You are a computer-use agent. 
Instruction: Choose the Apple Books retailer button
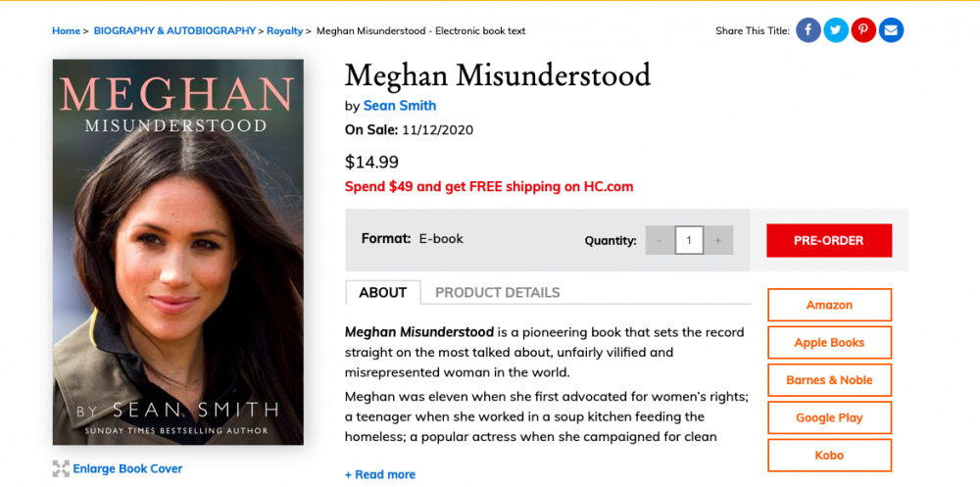(829, 343)
